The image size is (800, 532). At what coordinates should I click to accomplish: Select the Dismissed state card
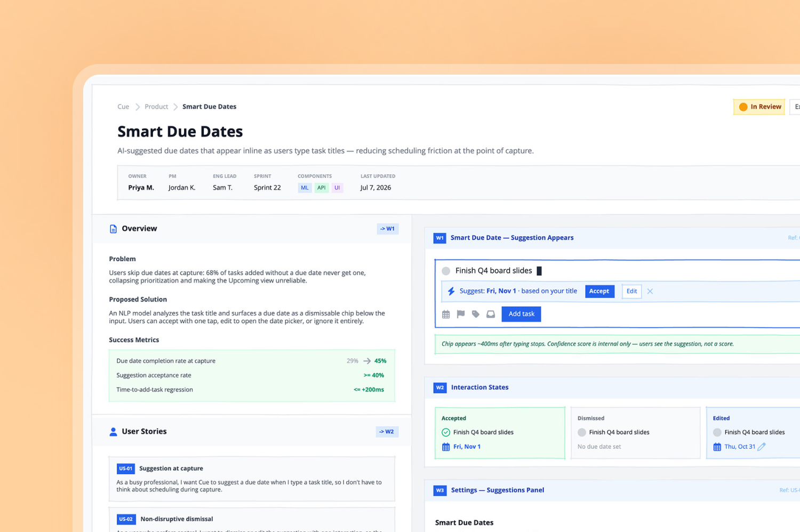(x=636, y=433)
